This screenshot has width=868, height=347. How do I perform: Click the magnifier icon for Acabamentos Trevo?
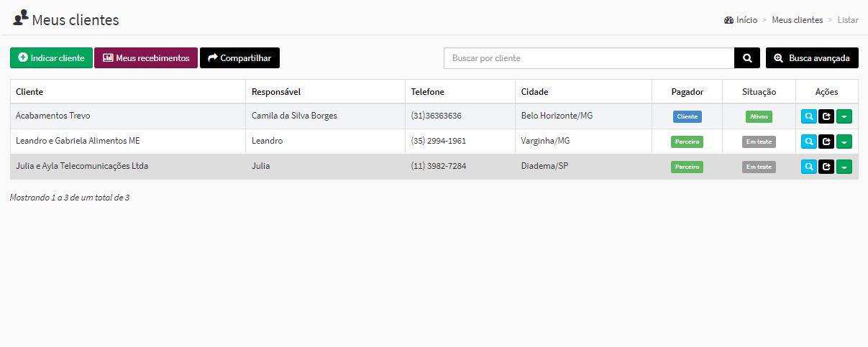click(809, 116)
